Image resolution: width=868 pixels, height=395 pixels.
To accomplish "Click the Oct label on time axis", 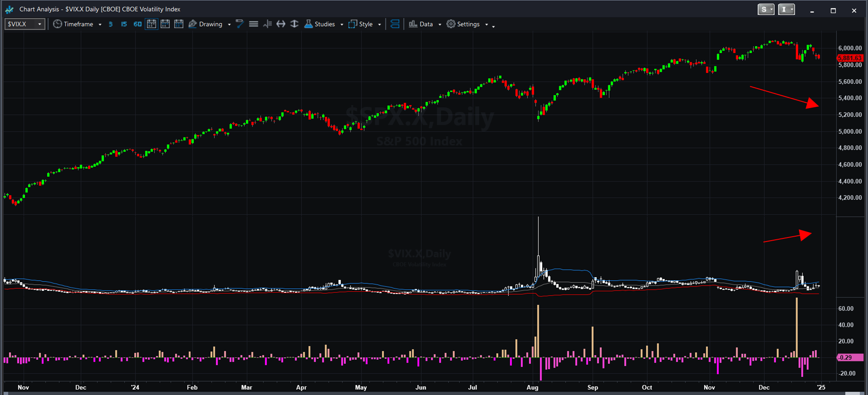I will (647, 387).
